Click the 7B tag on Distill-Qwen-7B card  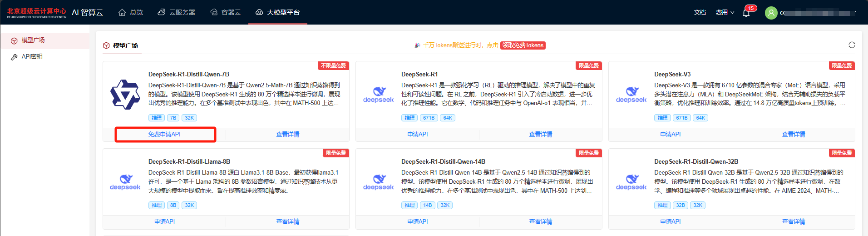click(x=173, y=118)
